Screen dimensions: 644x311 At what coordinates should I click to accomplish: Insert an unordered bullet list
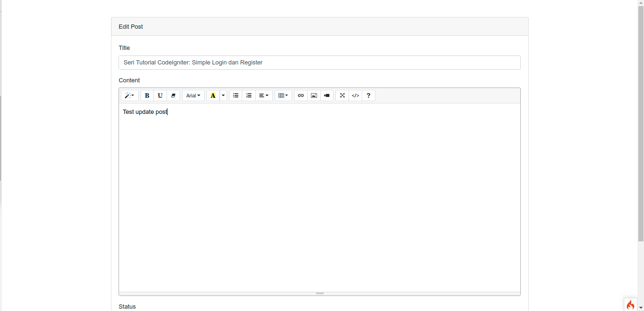(x=235, y=96)
